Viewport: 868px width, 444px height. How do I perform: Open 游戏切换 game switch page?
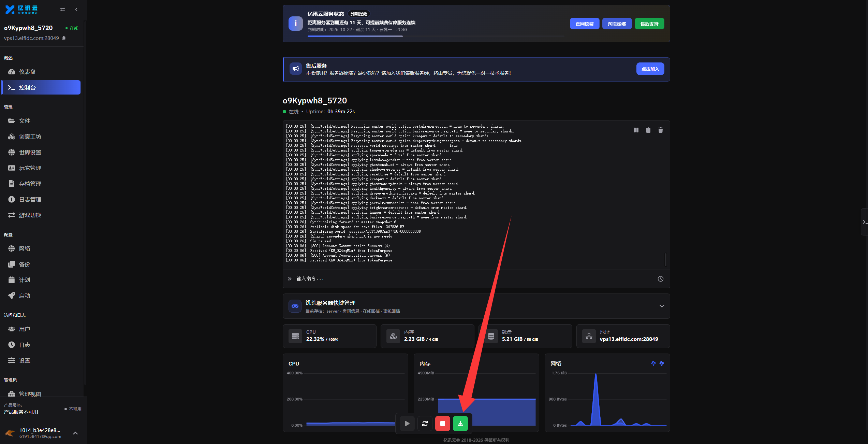coord(41,215)
